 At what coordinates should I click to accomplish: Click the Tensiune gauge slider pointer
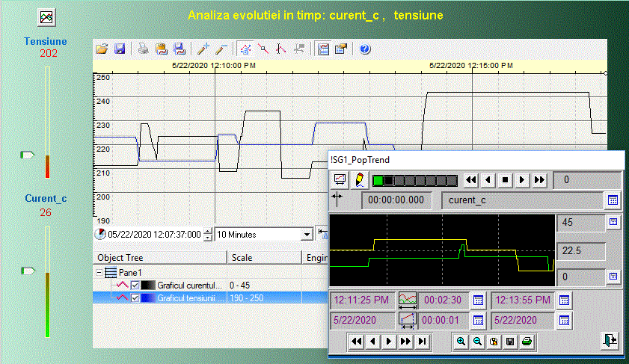(x=28, y=155)
